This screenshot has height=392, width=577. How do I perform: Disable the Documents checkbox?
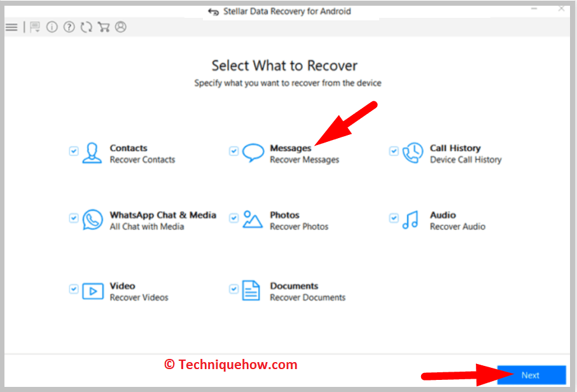pyautogui.click(x=233, y=289)
